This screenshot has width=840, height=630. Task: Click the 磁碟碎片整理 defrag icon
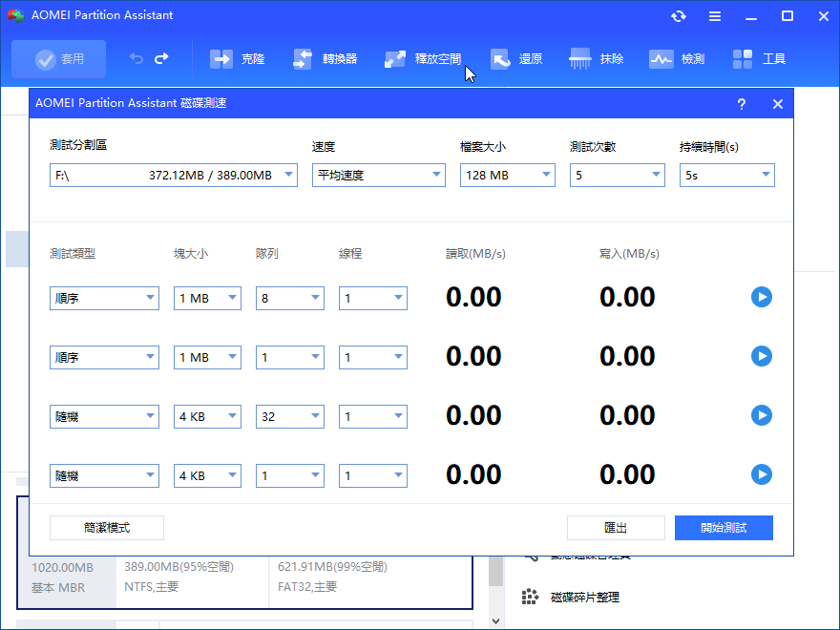click(x=530, y=597)
